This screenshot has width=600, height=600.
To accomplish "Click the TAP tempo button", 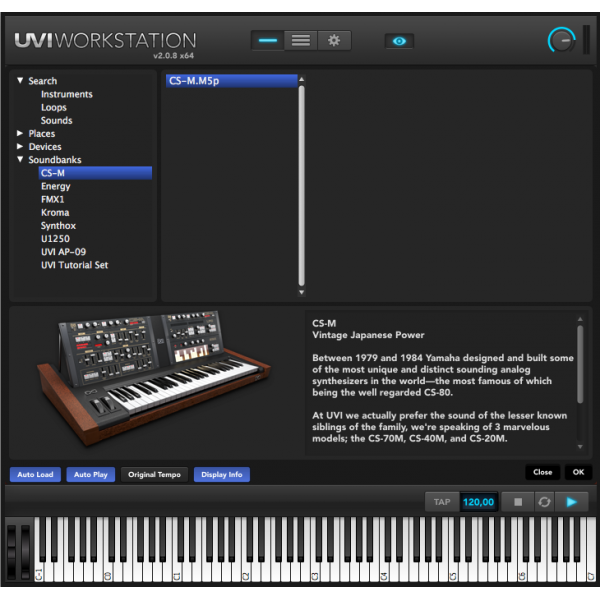I will (x=442, y=502).
